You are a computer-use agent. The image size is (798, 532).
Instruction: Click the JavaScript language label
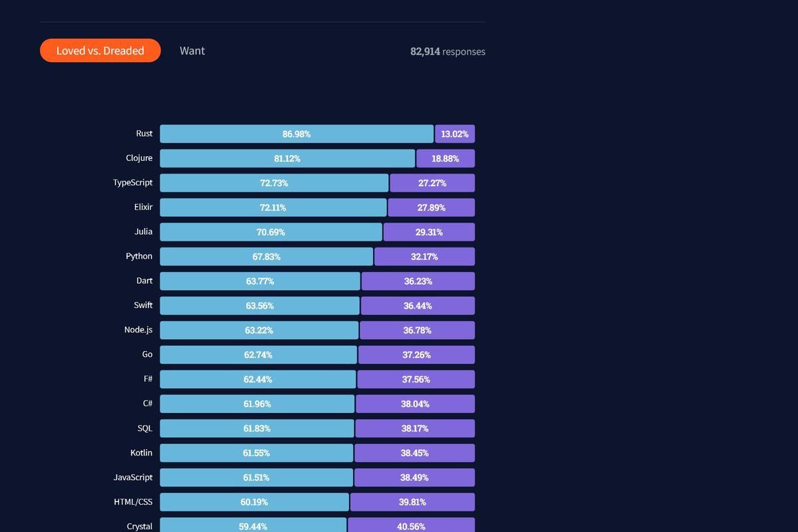[x=133, y=477]
